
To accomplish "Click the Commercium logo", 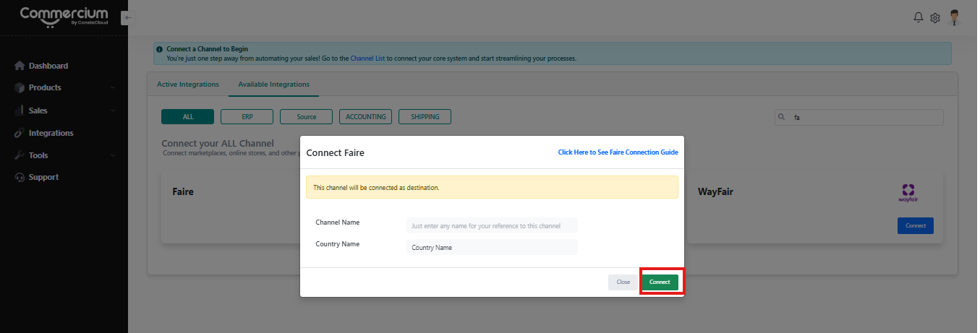I will tap(64, 17).
